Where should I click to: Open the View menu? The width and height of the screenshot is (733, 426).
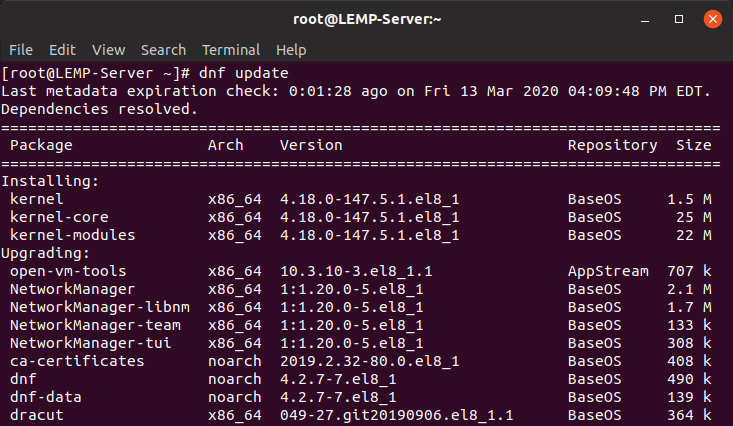click(108, 50)
